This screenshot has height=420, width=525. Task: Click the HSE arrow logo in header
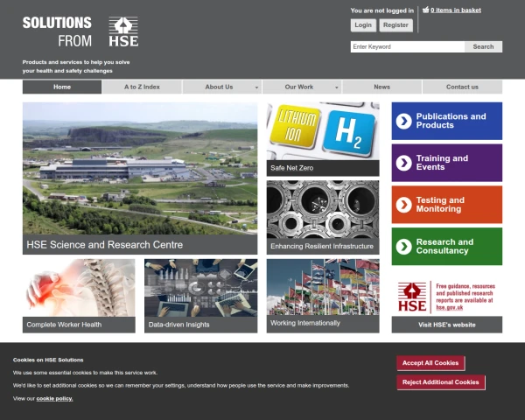[123, 31]
